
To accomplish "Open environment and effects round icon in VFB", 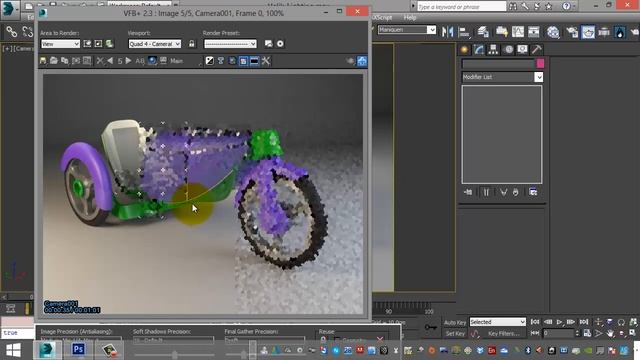I will (280, 44).
